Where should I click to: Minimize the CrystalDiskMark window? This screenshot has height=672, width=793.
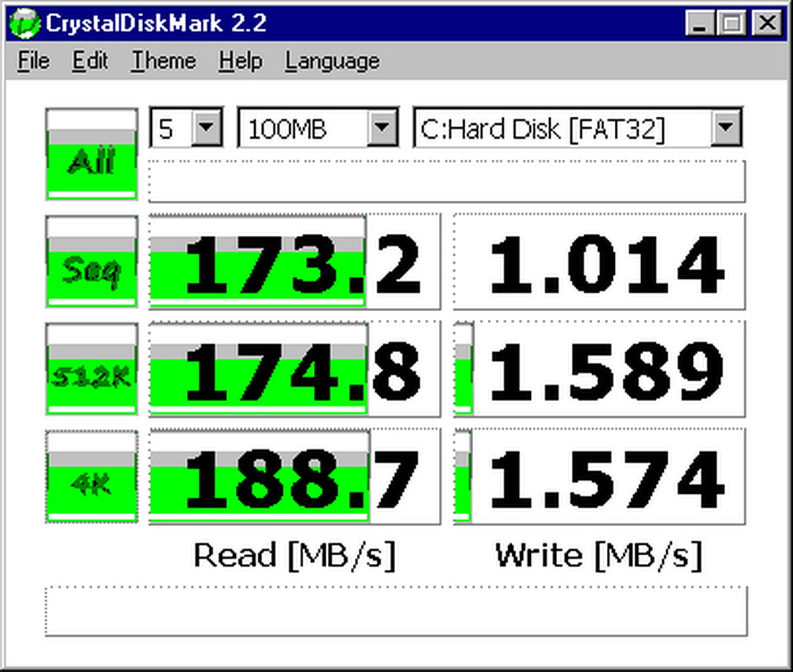tap(700, 23)
